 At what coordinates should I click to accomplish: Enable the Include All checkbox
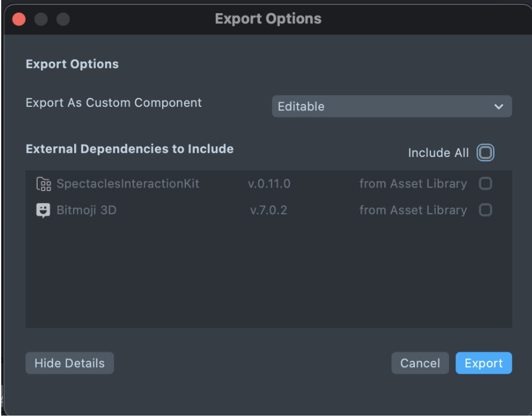[485, 153]
